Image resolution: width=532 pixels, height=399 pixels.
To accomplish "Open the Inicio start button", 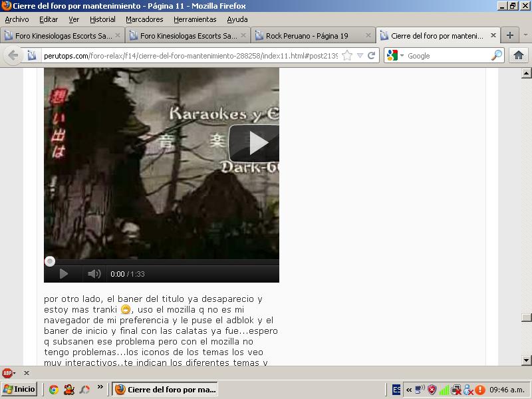I will (19, 389).
